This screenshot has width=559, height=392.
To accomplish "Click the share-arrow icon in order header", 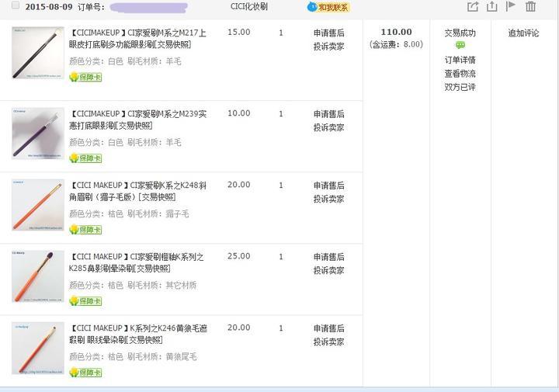I will point(473,6).
